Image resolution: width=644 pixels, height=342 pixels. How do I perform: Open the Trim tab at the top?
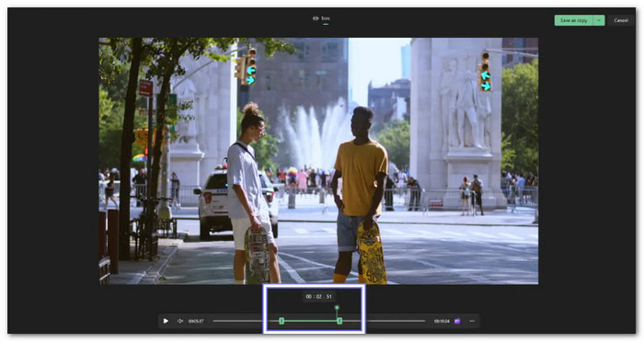click(x=321, y=18)
